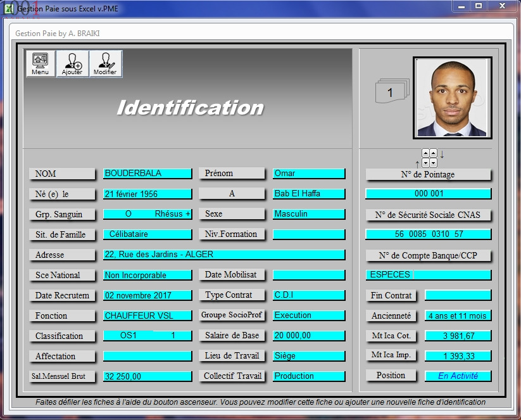Click the empty Affectation field
Screen dimensions: 521x420
point(148,356)
